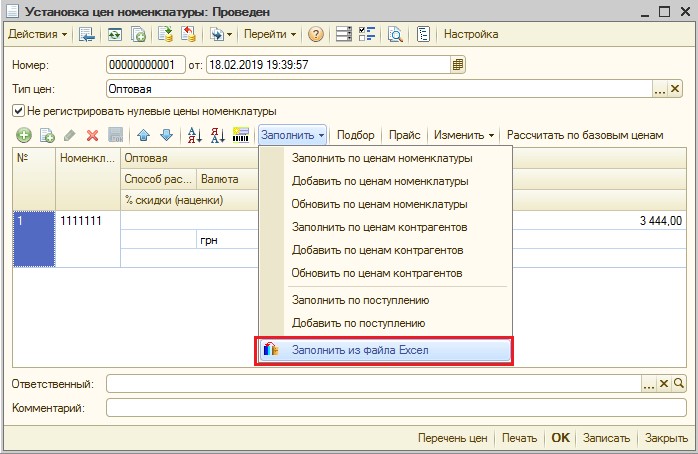Add a new row with green plus icon
Viewport: 698px width, 454px height.
[24, 135]
